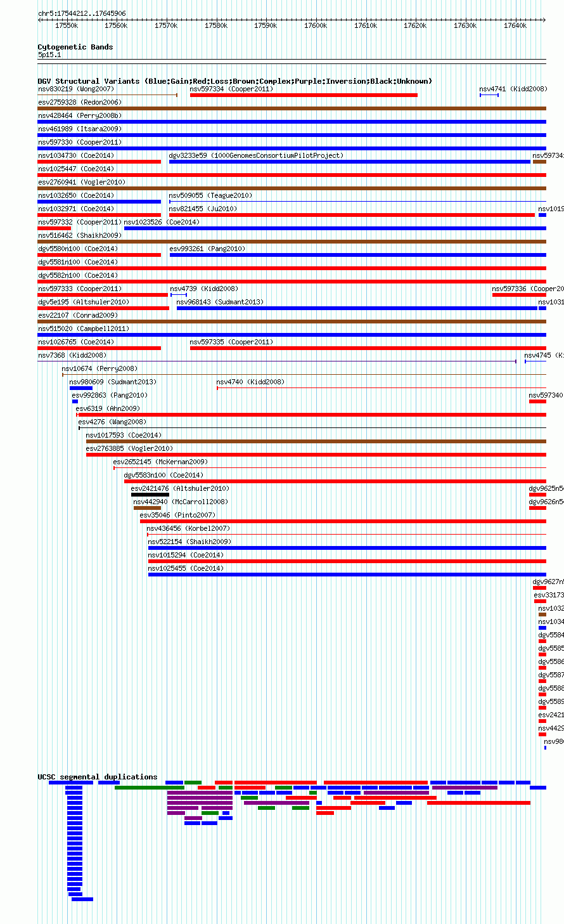Viewport: 564px width, 924px height.
Task: Open nsv1026765 (Coe2014) label
Action: coord(76,342)
